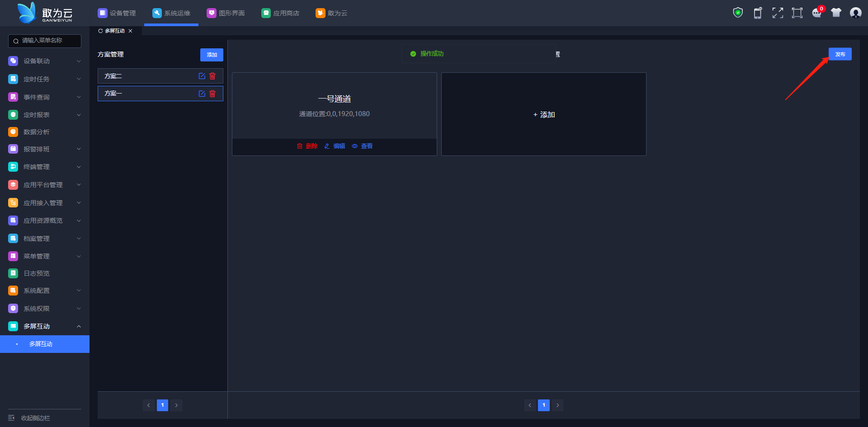This screenshot has width=868, height=427.
Task: Select the 多屏互动 submenu item
Action: pyautogui.click(x=45, y=344)
